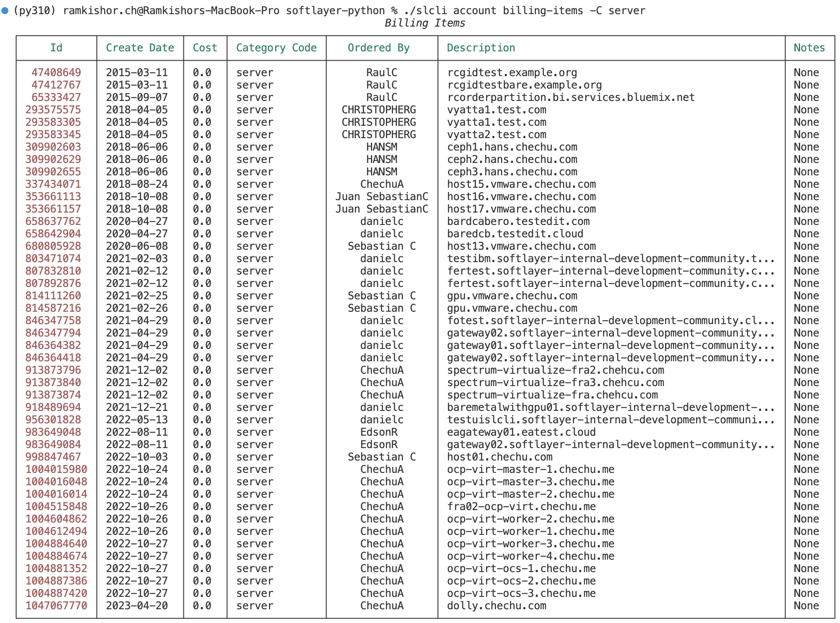Click description ceph3.hans.chechu.com
This screenshot has height=623, width=840.
click(512, 172)
